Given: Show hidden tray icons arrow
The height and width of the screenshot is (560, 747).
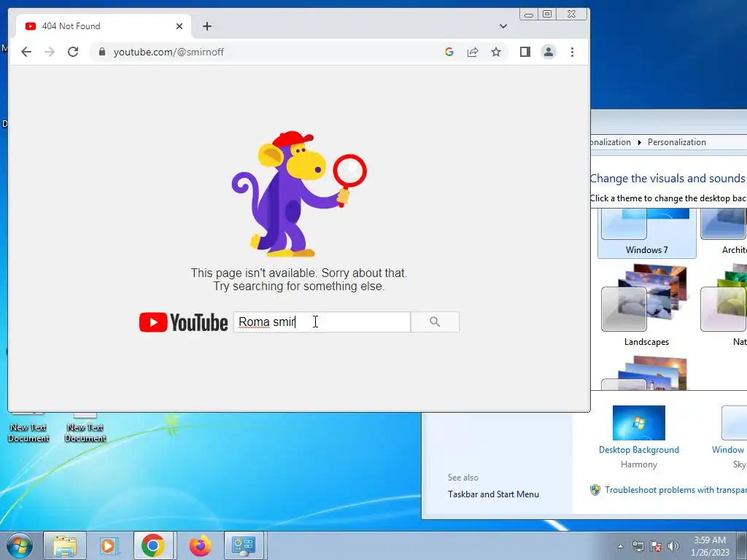Looking at the screenshot, I should pyautogui.click(x=620, y=546).
